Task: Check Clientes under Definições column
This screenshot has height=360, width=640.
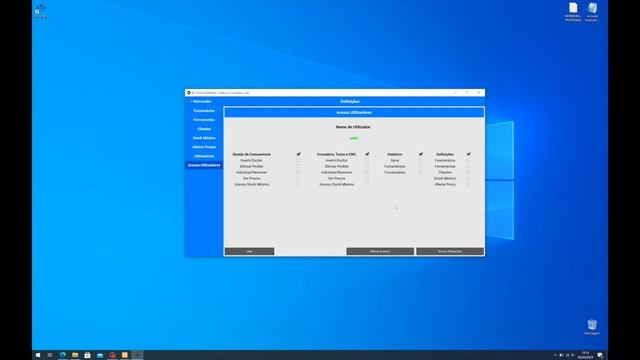Action: [x=468, y=172]
